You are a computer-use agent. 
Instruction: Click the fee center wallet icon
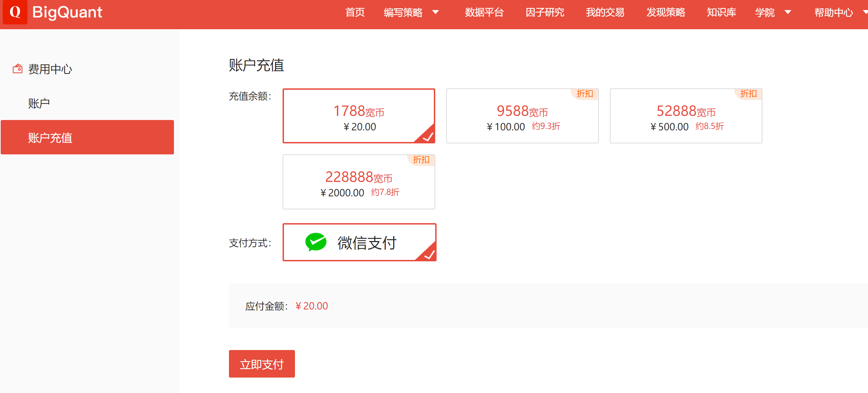pyautogui.click(x=18, y=69)
